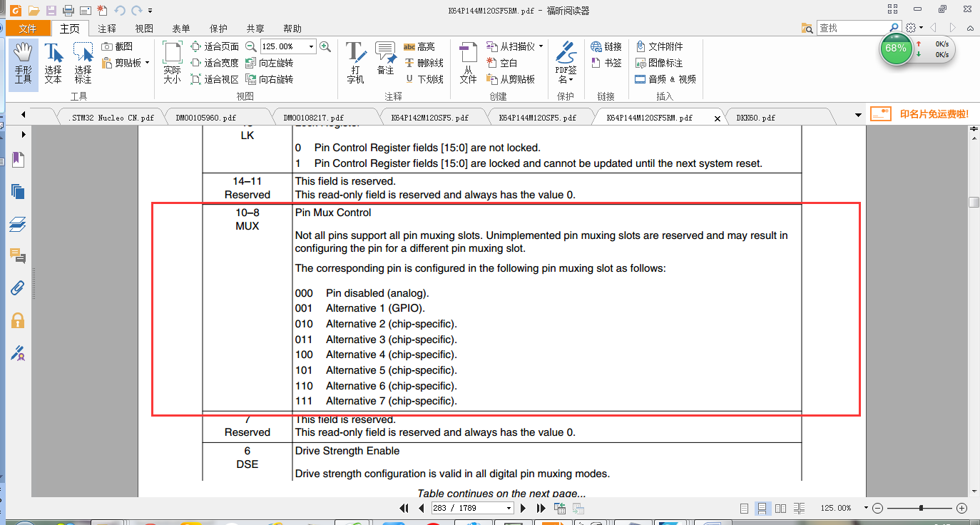Screen dimensions: 980x525
Task: Open the Attachments side panel
Action: coord(18,288)
